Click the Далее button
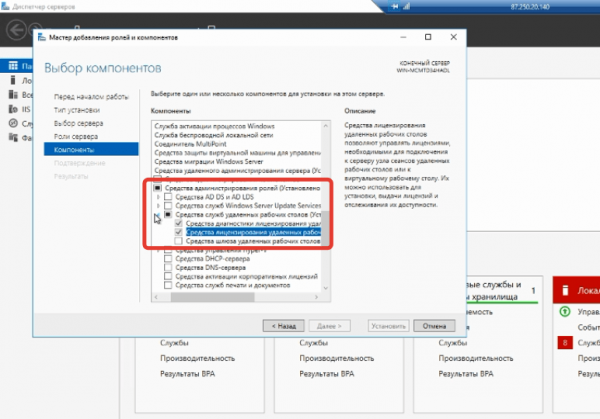Image resolution: width=600 pixels, height=419 pixels. click(329, 326)
